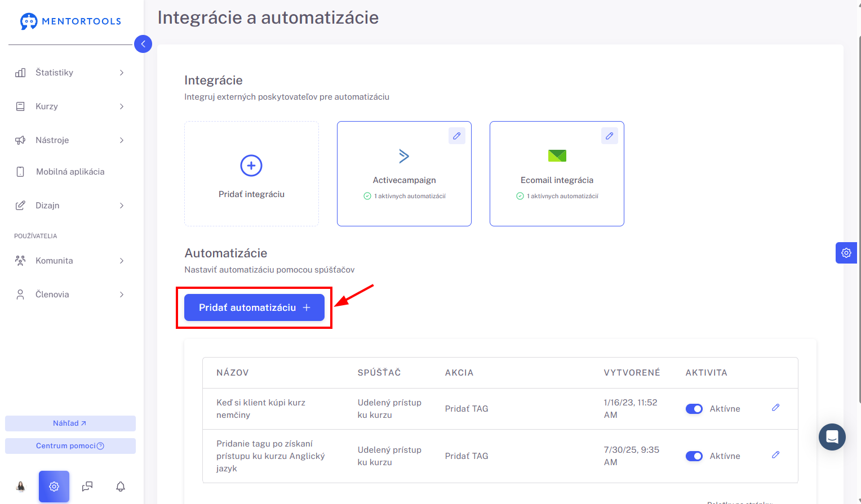Edit the Activecampaign integration pencil icon

pos(457,136)
